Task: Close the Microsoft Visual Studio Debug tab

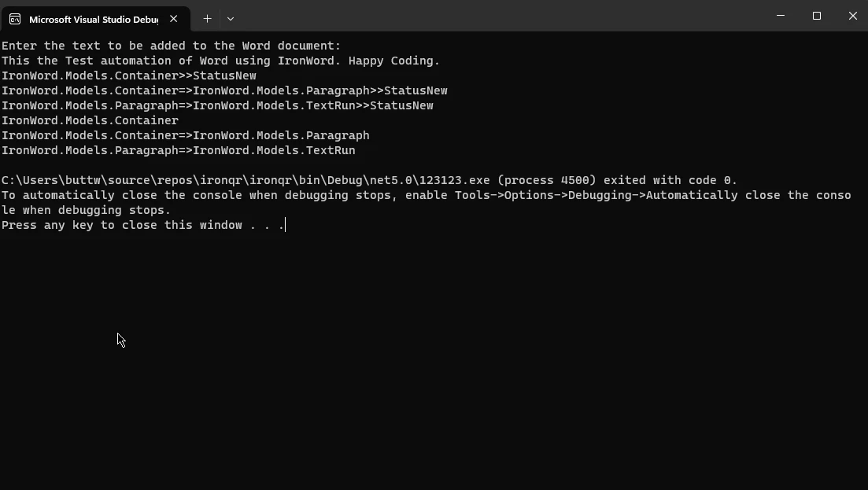Action: click(174, 19)
